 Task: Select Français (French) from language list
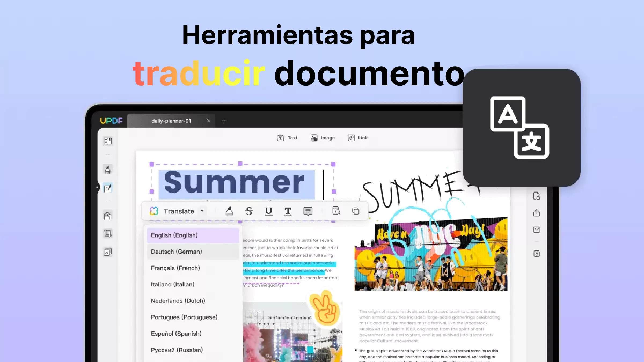click(175, 268)
